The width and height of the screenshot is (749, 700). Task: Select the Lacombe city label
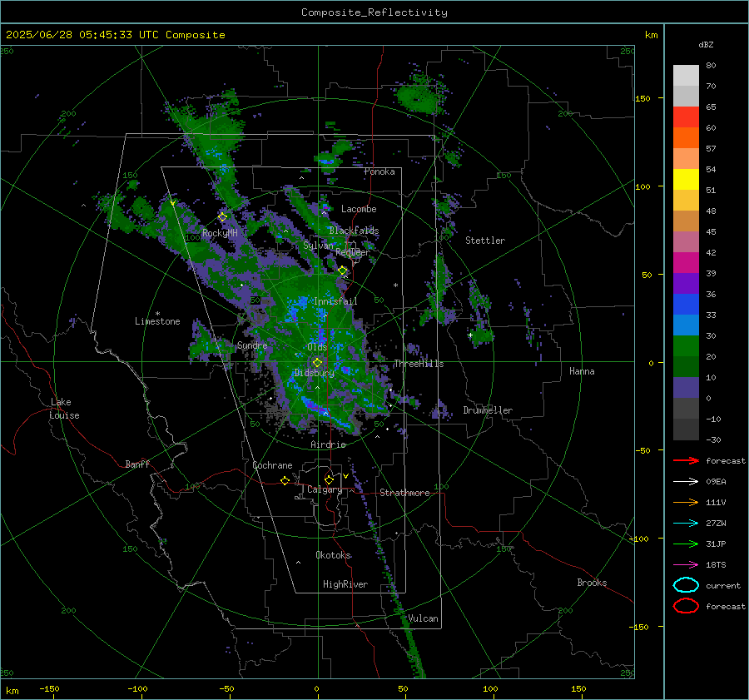[x=359, y=209]
